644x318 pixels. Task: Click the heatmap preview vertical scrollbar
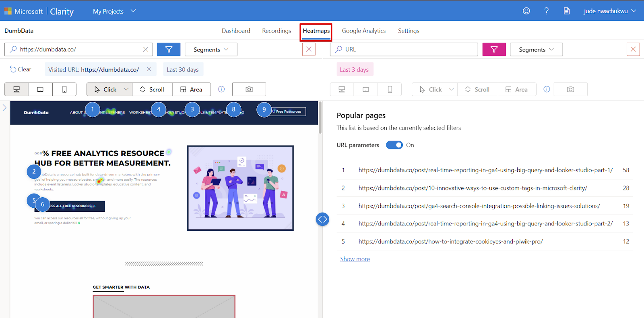point(320,118)
